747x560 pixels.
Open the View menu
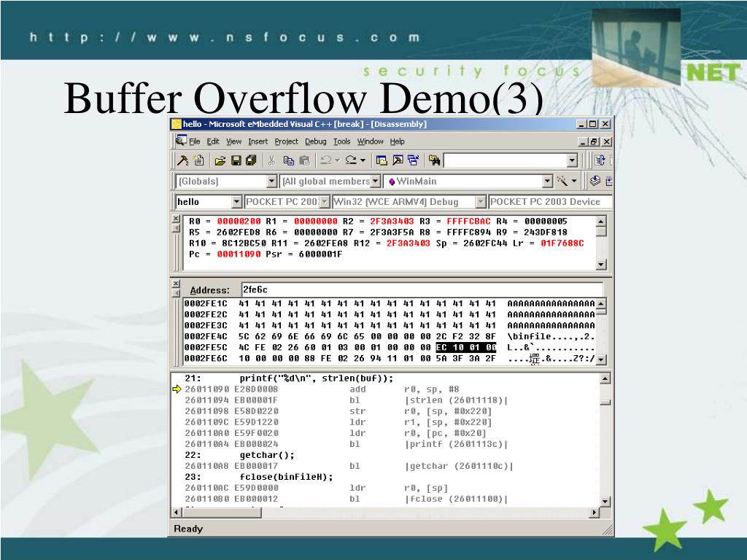tap(234, 141)
